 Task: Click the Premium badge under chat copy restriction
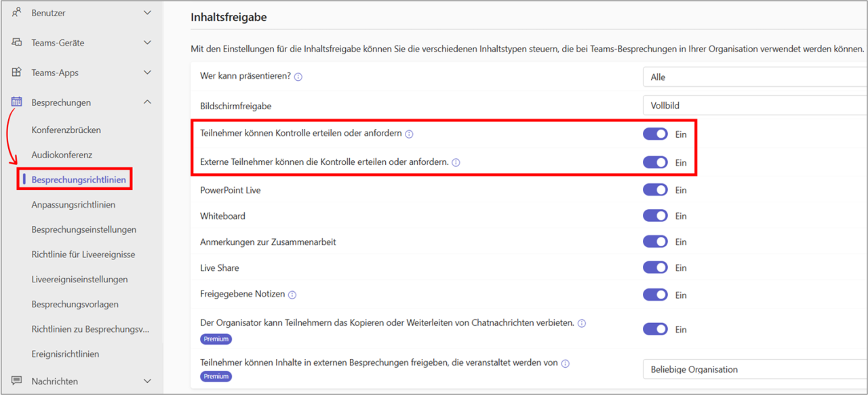pyautogui.click(x=216, y=339)
